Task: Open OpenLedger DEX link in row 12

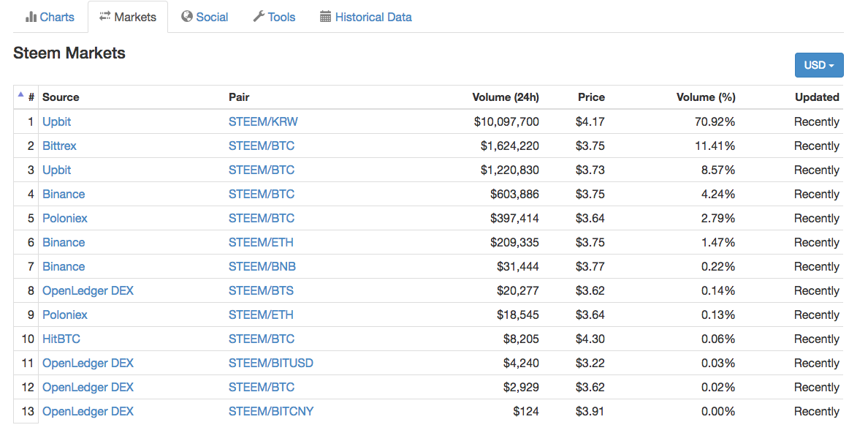Action: [x=88, y=387]
